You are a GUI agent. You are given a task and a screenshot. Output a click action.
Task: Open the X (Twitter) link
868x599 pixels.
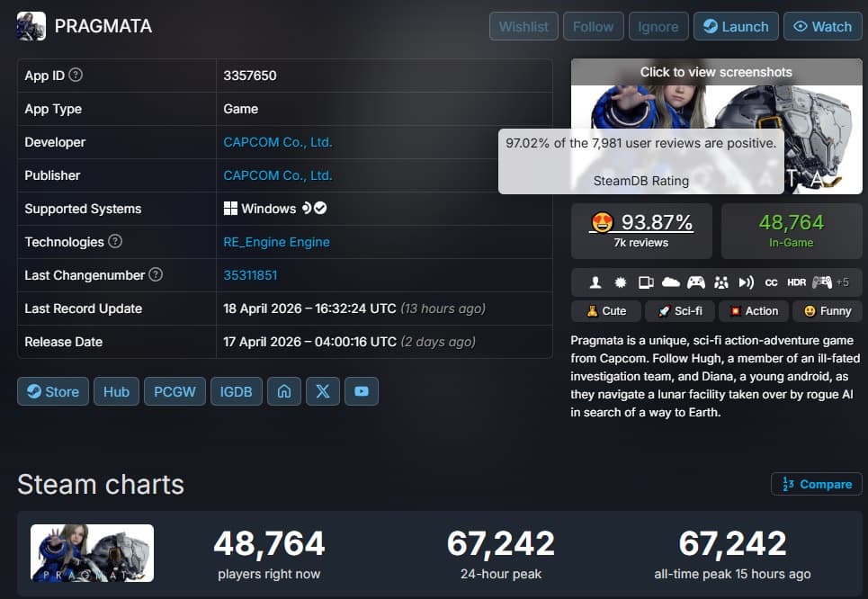pyautogui.click(x=323, y=391)
